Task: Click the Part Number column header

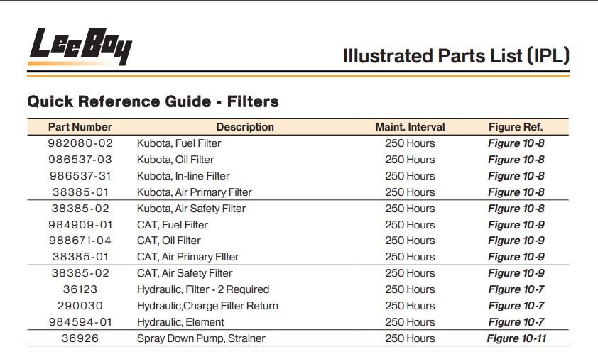Action: [x=80, y=127]
